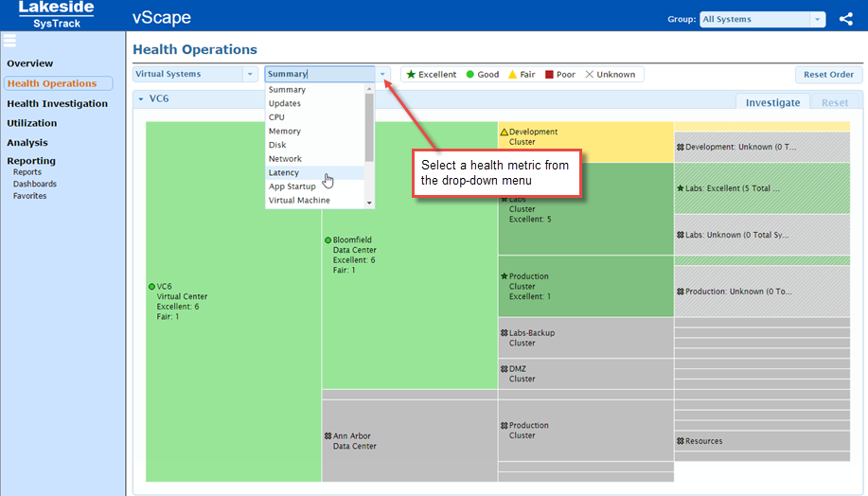The width and height of the screenshot is (868, 496).
Task: Click the DMZ Cluster unknown icon
Action: click(504, 368)
